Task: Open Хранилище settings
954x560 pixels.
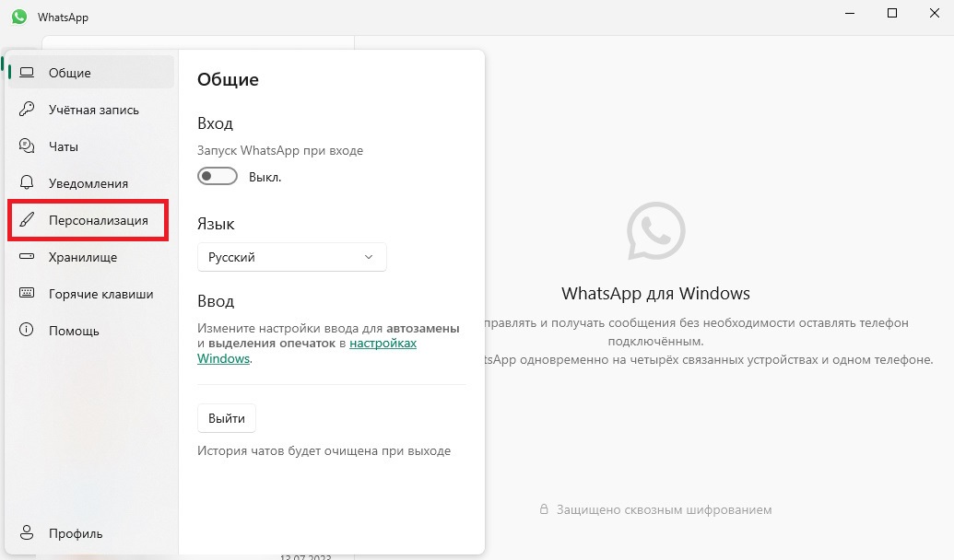Action: coord(91,257)
